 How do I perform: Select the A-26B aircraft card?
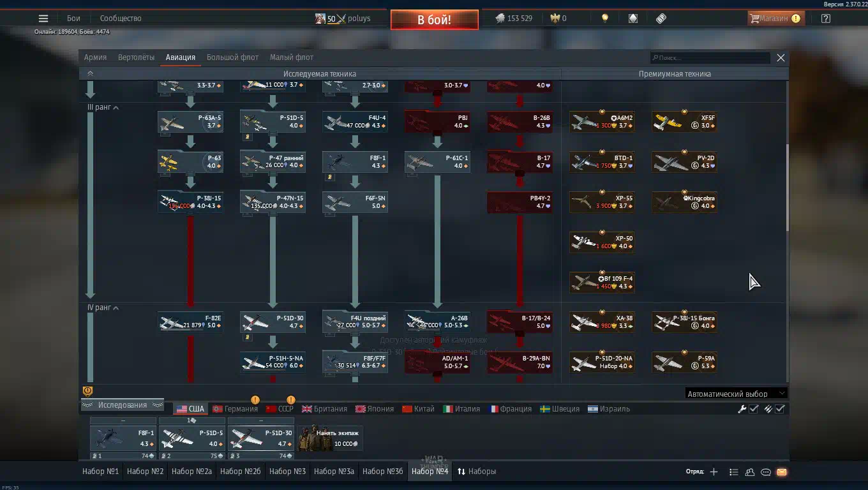click(437, 322)
